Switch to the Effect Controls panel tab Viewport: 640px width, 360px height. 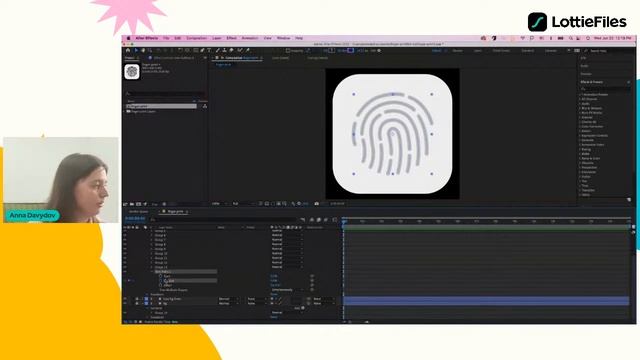tap(174, 58)
